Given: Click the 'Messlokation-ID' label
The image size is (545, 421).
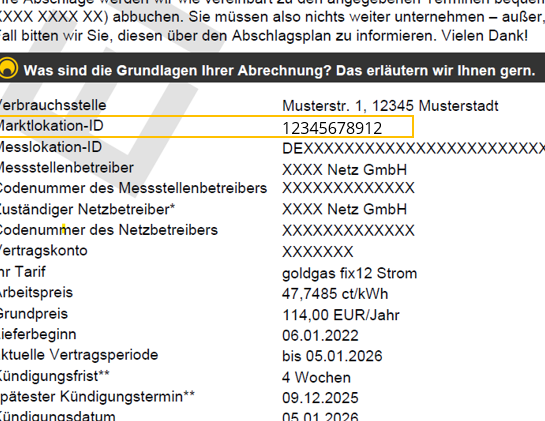Looking at the screenshot, I should (x=50, y=147).
